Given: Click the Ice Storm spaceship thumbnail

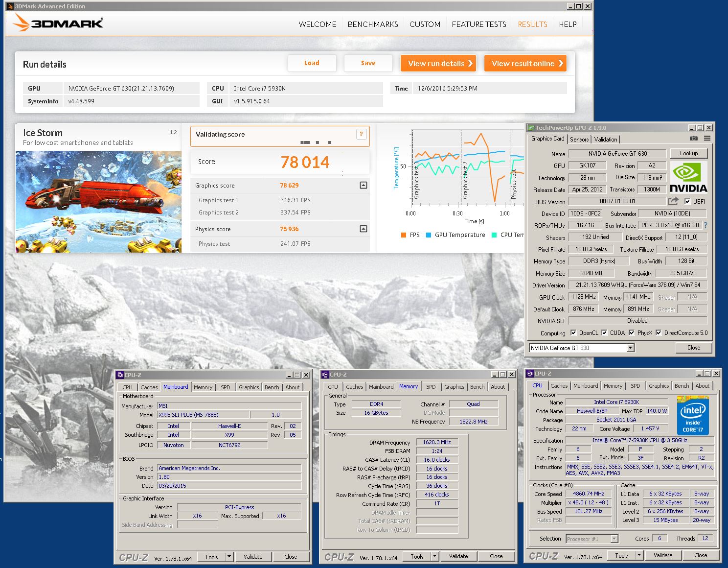Looking at the screenshot, I should [98, 202].
